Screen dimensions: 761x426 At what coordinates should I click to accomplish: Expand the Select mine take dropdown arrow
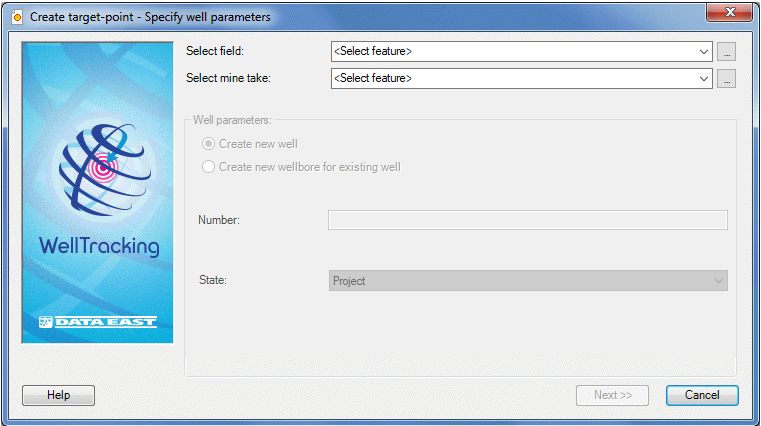click(x=704, y=79)
